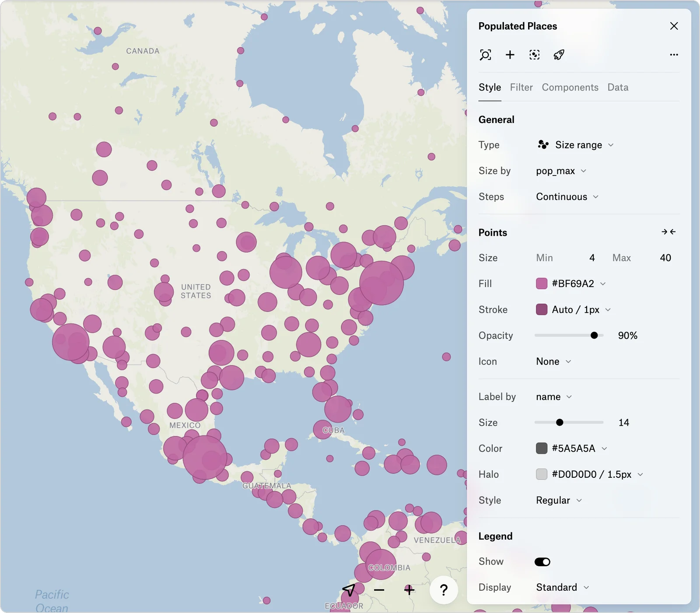Click the locate-me arrow on map
The height and width of the screenshot is (613, 700).
click(349, 590)
